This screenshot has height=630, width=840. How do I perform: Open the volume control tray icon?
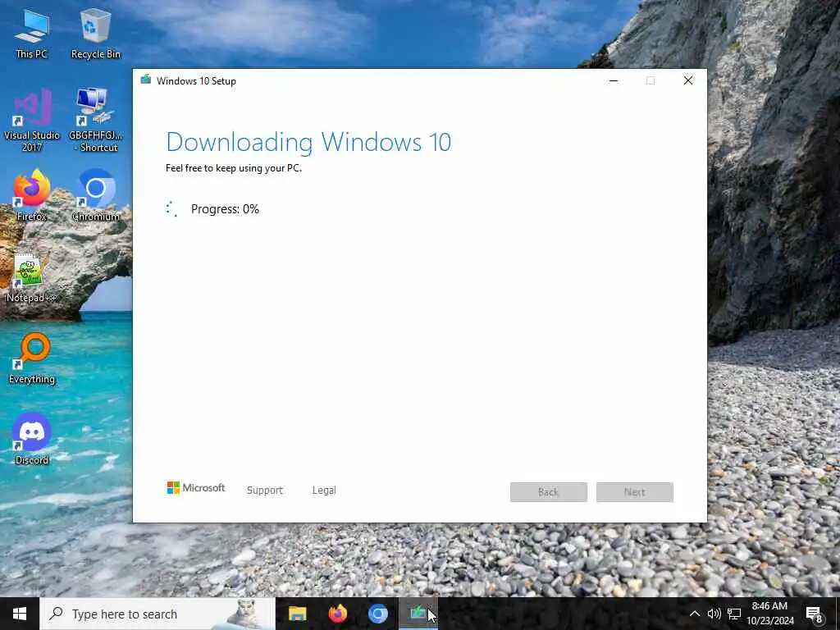coord(714,614)
